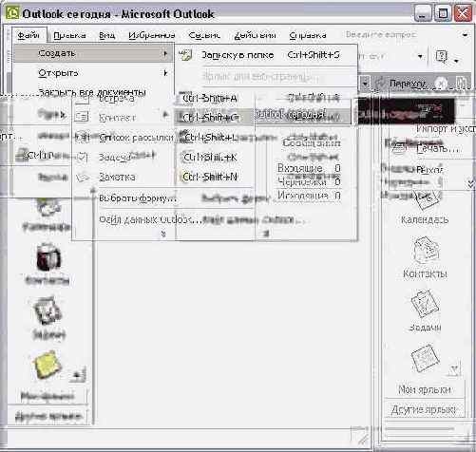
Task: Open the Вид menu
Action: (x=106, y=35)
